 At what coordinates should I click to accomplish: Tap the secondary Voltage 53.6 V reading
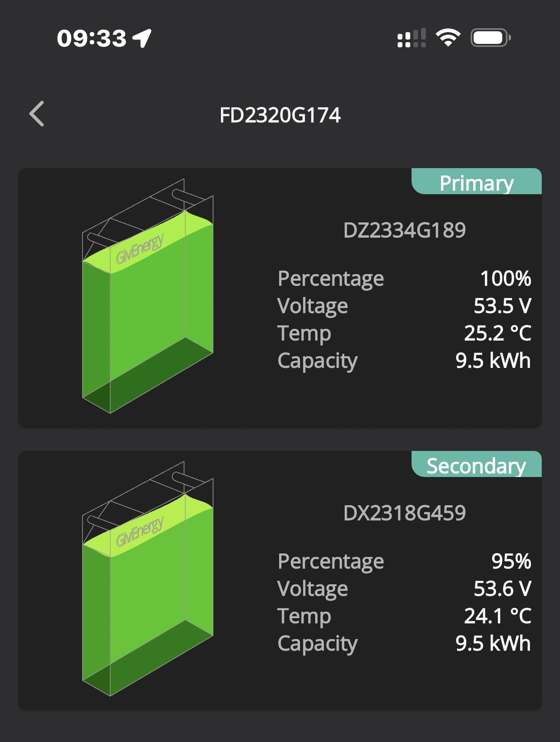click(x=502, y=589)
